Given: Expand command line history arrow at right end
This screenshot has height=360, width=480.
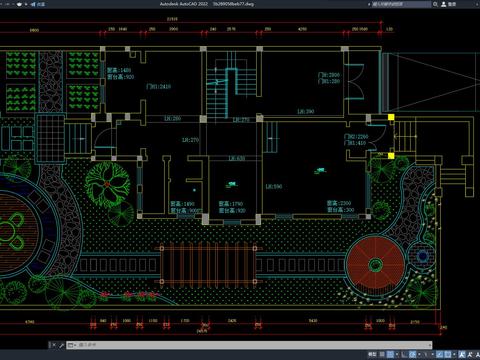Looking at the screenshot, I should (430, 345).
